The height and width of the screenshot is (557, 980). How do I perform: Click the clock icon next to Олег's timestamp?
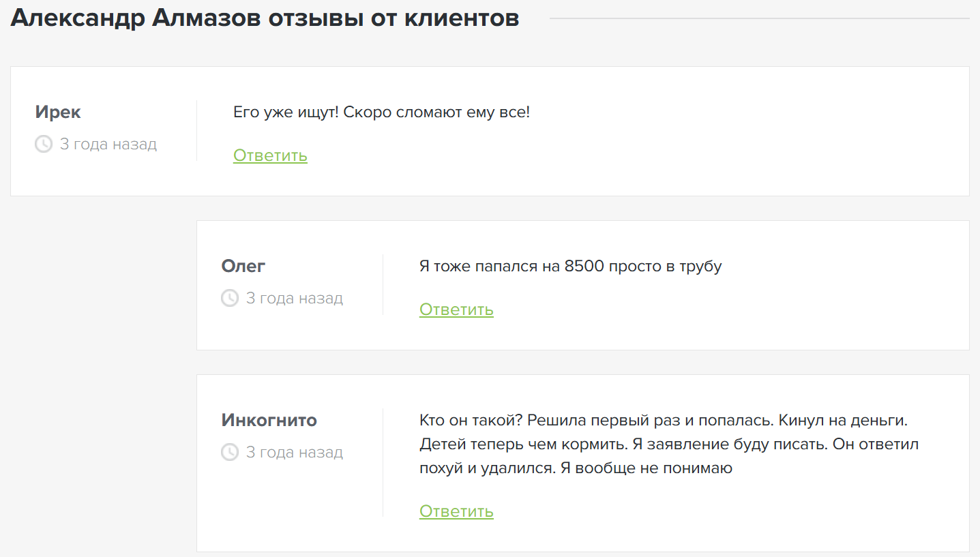230,298
